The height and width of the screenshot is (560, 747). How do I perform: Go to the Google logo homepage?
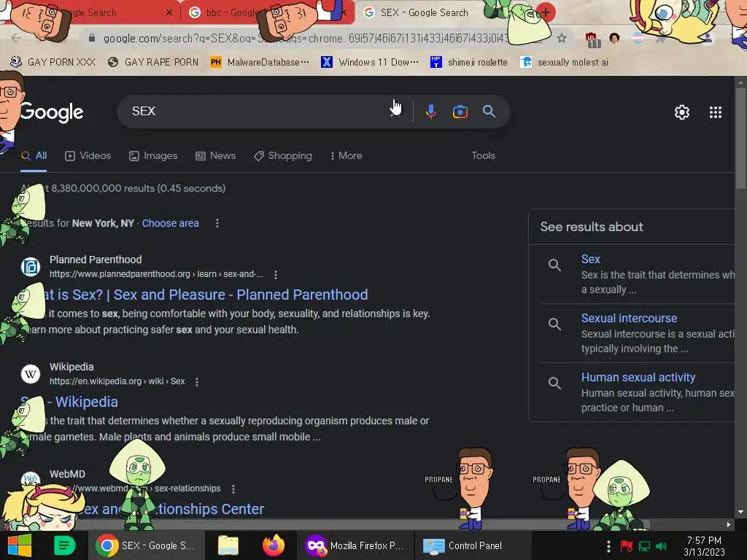[x=52, y=112]
